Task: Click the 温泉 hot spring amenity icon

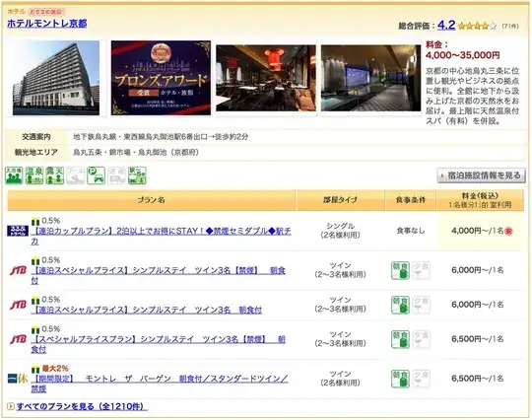Action: coord(34,175)
